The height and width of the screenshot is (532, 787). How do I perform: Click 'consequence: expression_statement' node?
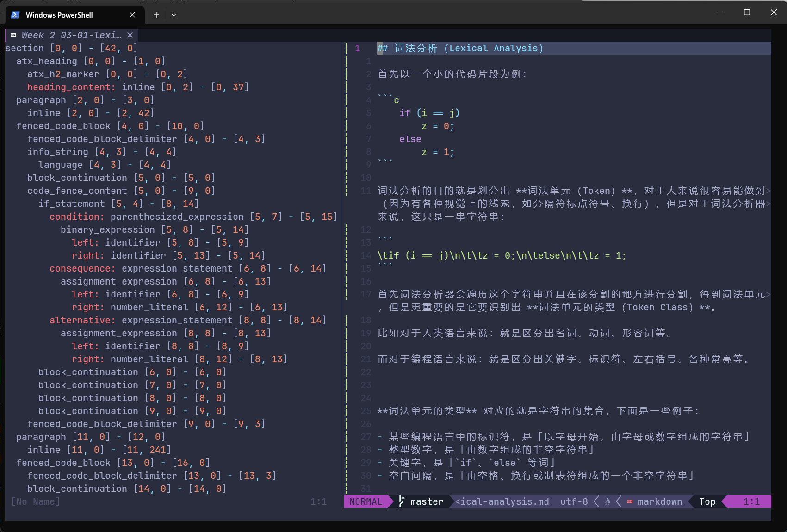[141, 268]
